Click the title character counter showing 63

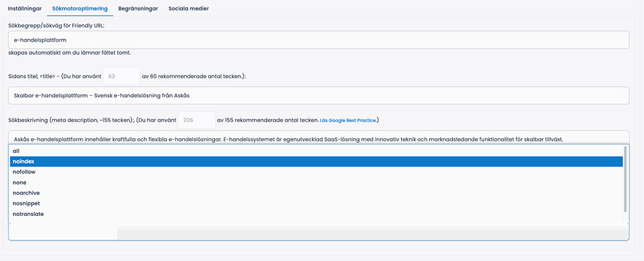(x=121, y=76)
